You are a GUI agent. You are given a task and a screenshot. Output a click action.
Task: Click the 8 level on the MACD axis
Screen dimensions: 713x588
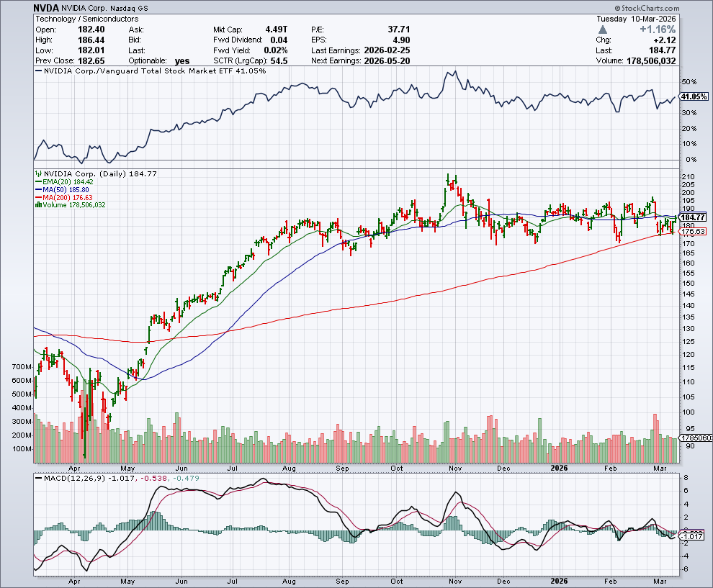[686, 478]
